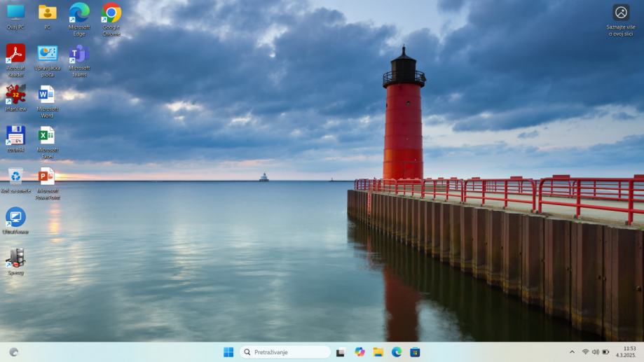Open the Windows Start menu
Screen dimensions: 644x362
[228, 352]
